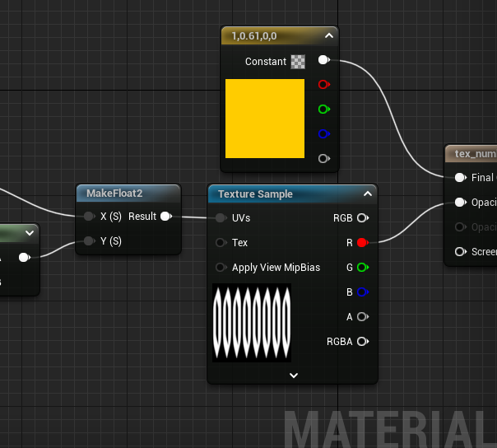Collapse the 1,0.61,0,0 constant node

(329, 35)
